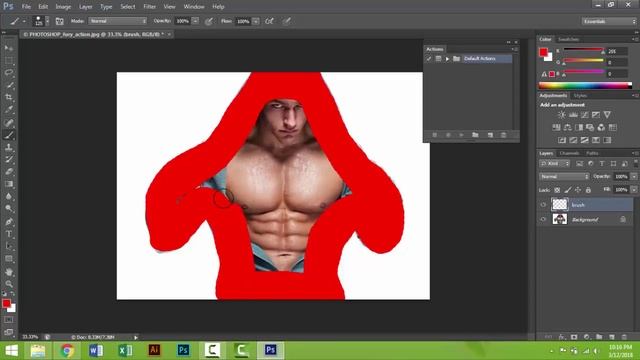Viewport: 640px width, 360px height.
Task: Toggle pressure for opacity icon
Action: tap(209, 21)
